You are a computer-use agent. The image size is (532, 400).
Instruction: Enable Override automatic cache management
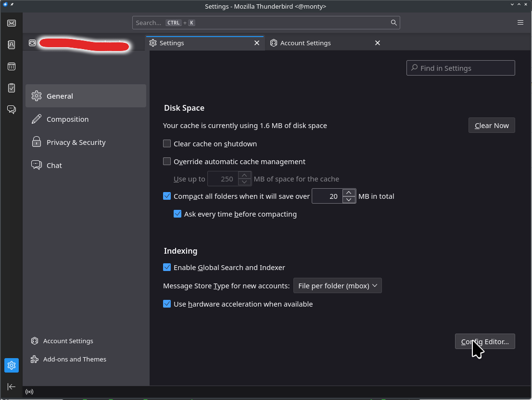pos(167,161)
